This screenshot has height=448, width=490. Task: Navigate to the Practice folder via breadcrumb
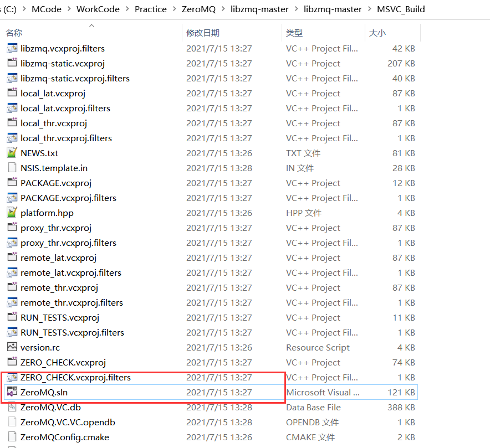pos(151,9)
